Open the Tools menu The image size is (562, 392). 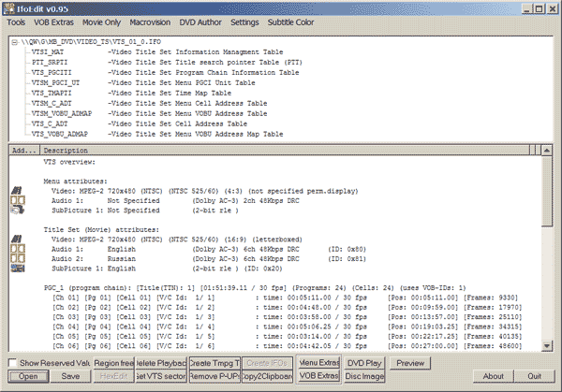coord(16,22)
